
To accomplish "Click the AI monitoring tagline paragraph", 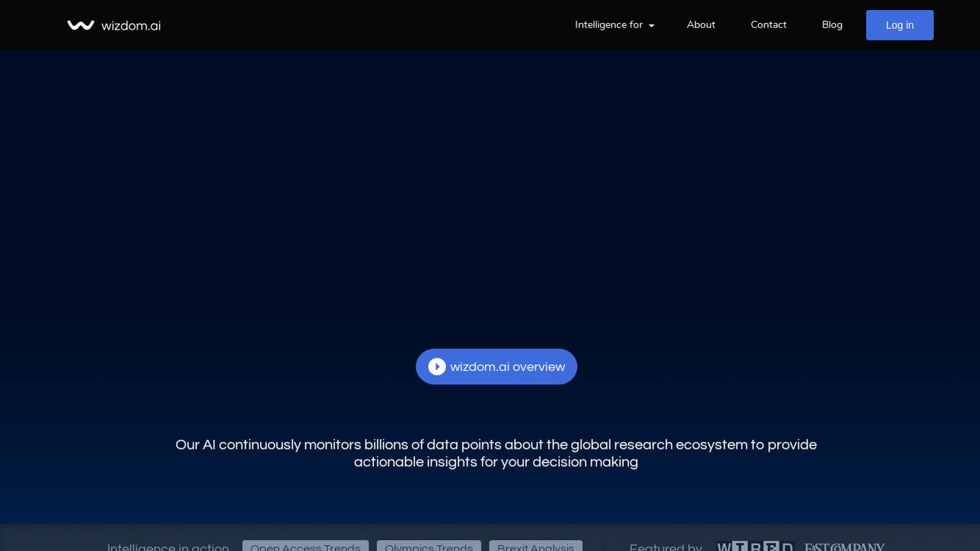I will [x=496, y=454].
